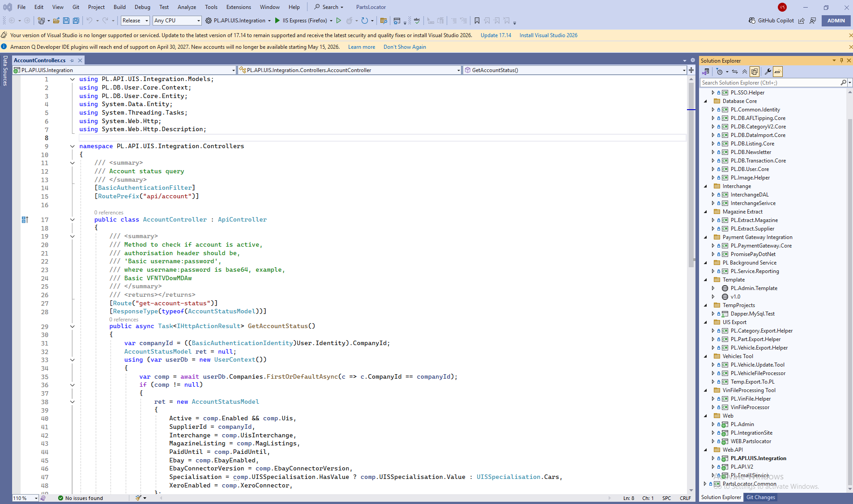Viewport: 853px width, 504px height.
Task: Click the Save All toolbar icon
Action: pos(76,21)
